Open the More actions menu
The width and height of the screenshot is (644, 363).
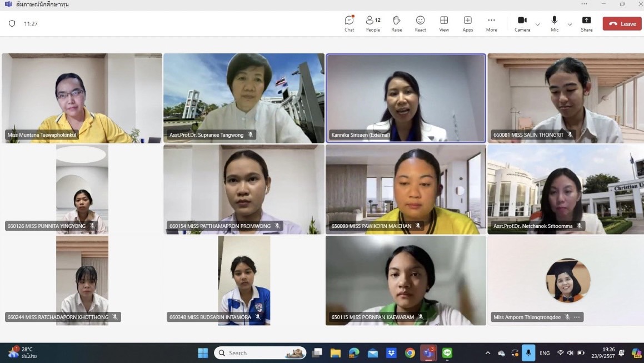[x=491, y=23]
